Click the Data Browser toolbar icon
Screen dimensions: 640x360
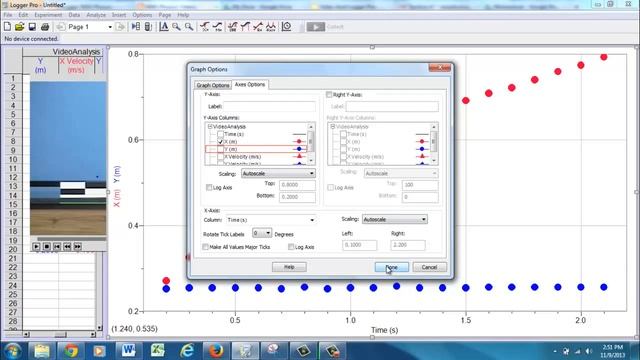tap(136, 27)
